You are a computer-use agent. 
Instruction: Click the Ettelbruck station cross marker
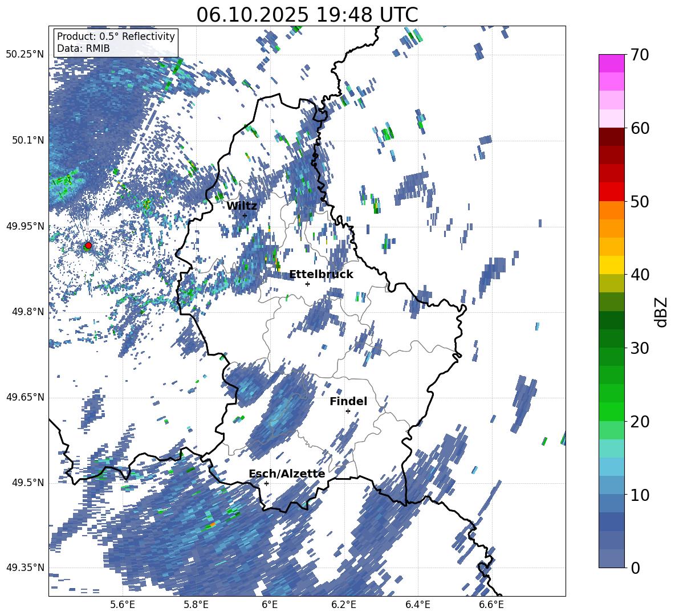pyautogui.click(x=307, y=284)
